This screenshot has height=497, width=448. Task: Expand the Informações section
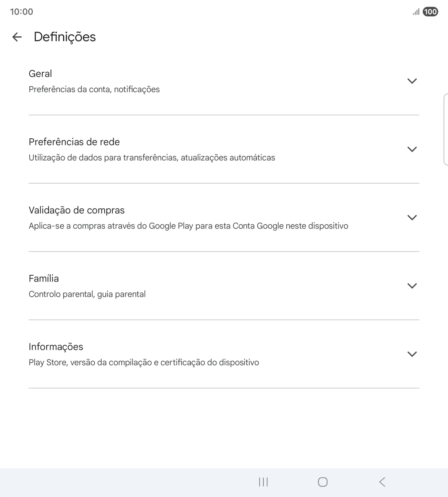pos(412,353)
